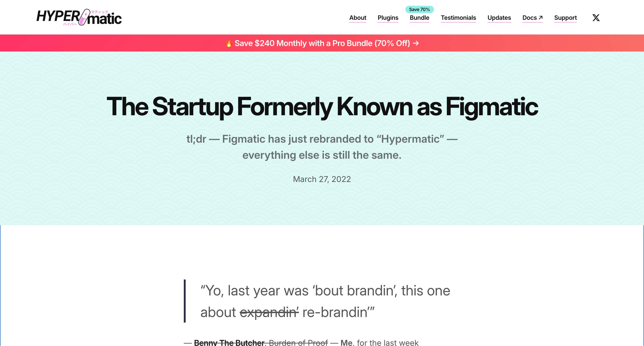644x346 pixels.
Task: Open the About page
Action: click(357, 18)
